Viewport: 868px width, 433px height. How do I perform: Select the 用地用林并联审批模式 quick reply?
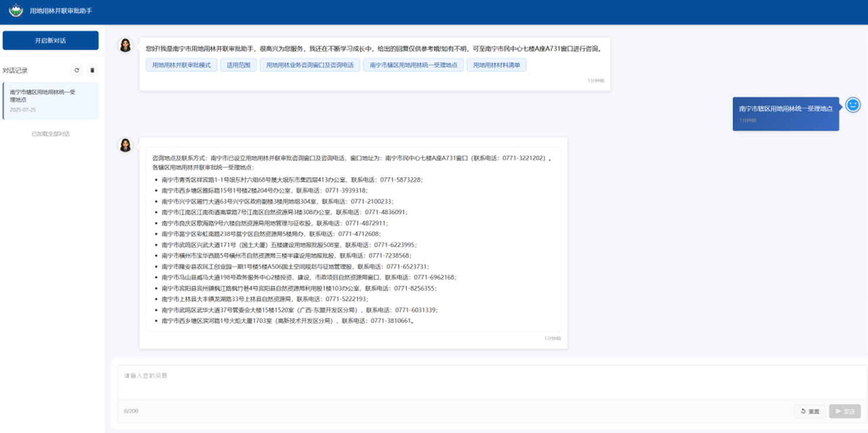182,65
